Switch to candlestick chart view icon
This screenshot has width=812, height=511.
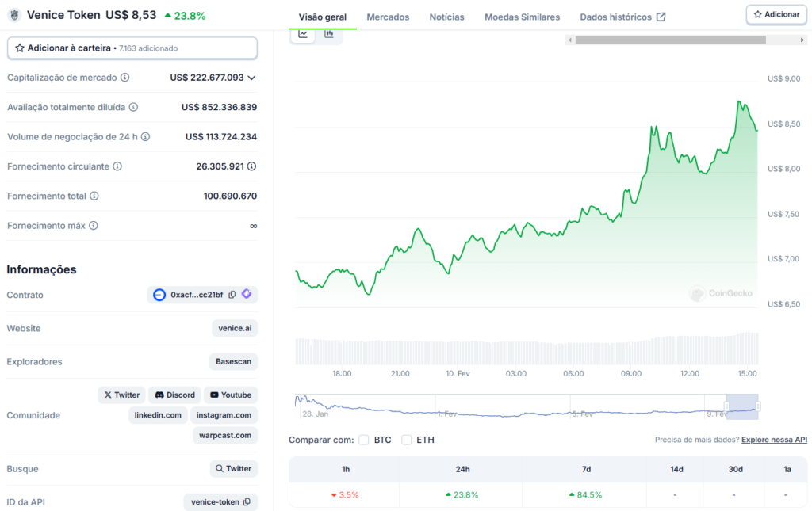coord(329,34)
